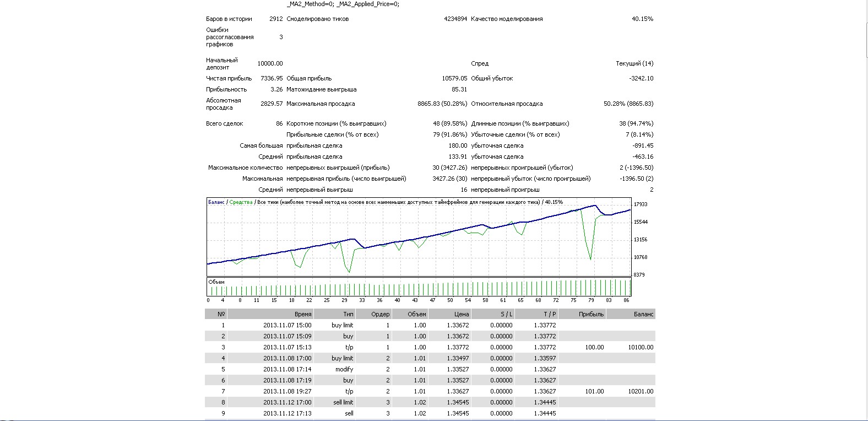The height and width of the screenshot is (421, 868).
Task: Select the 10100.00 balance cell
Action: coord(641,347)
